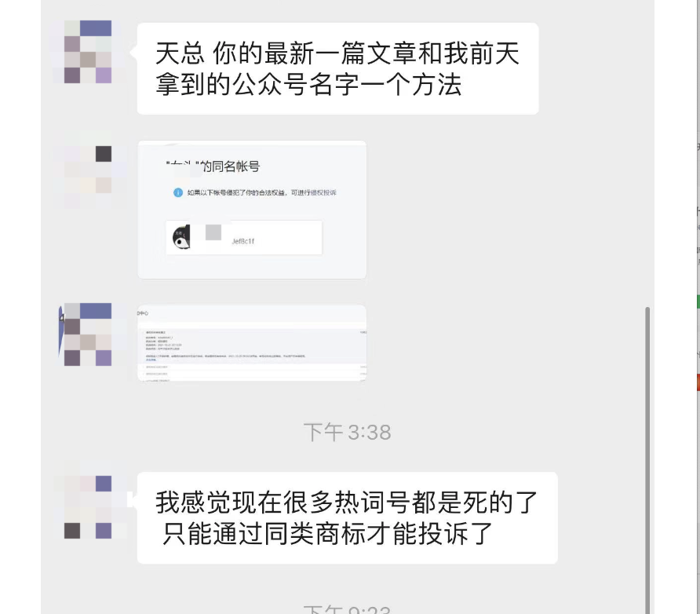Open the avatar beside the 我感觉现在很多热词号 message
Image resolution: width=700 pixels, height=614 pixels.
pos(88,507)
